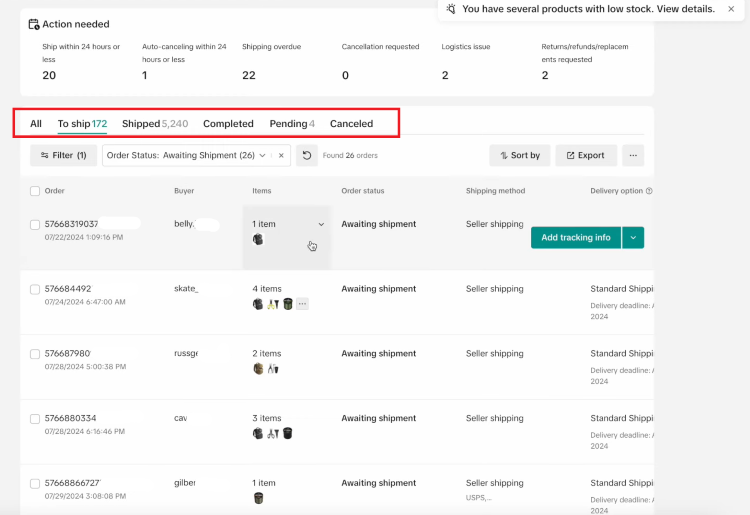
Task: Open Returns/refunds/replacements requested count
Action: point(545,76)
